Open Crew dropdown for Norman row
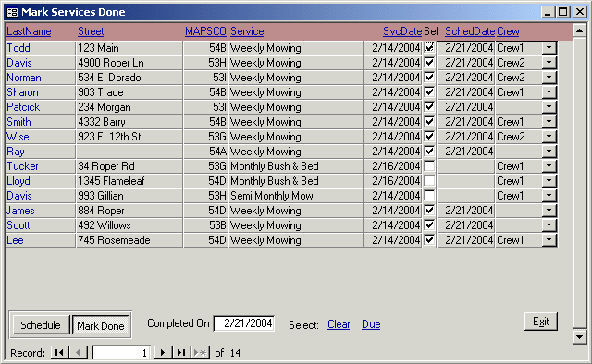This screenshot has height=364, width=592. pyautogui.click(x=549, y=78)
